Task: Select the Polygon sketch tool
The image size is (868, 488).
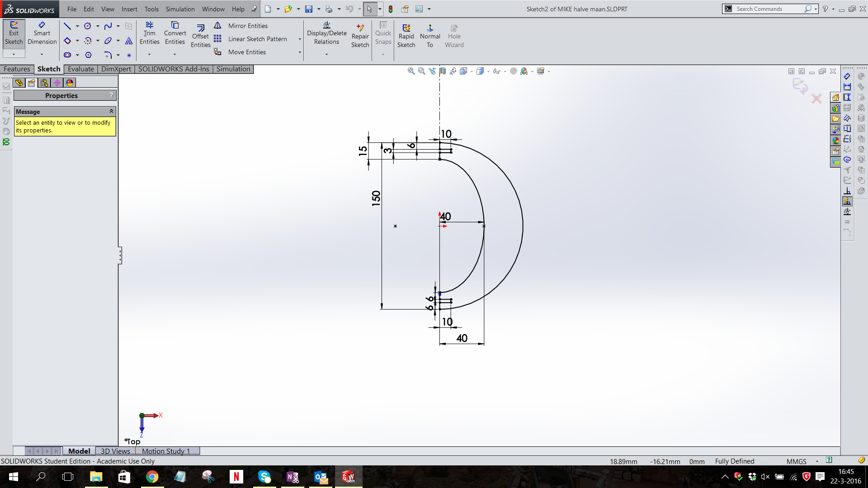Action: [88, 55]
